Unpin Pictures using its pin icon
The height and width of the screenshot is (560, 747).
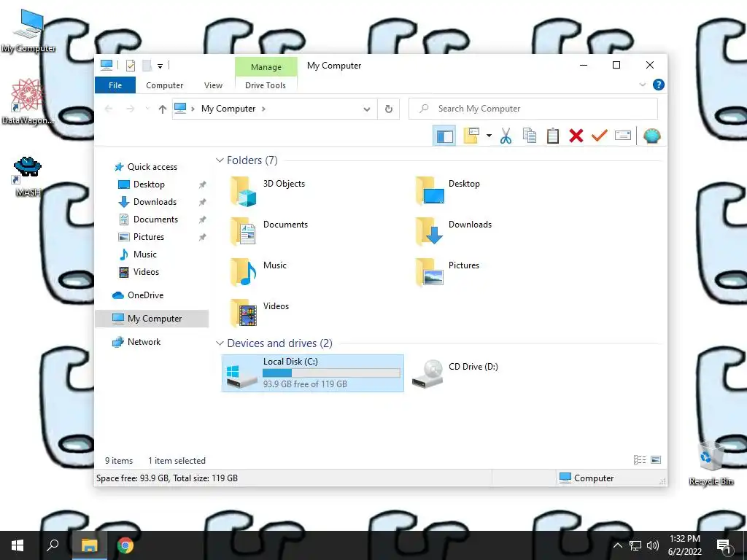[203, 237]
